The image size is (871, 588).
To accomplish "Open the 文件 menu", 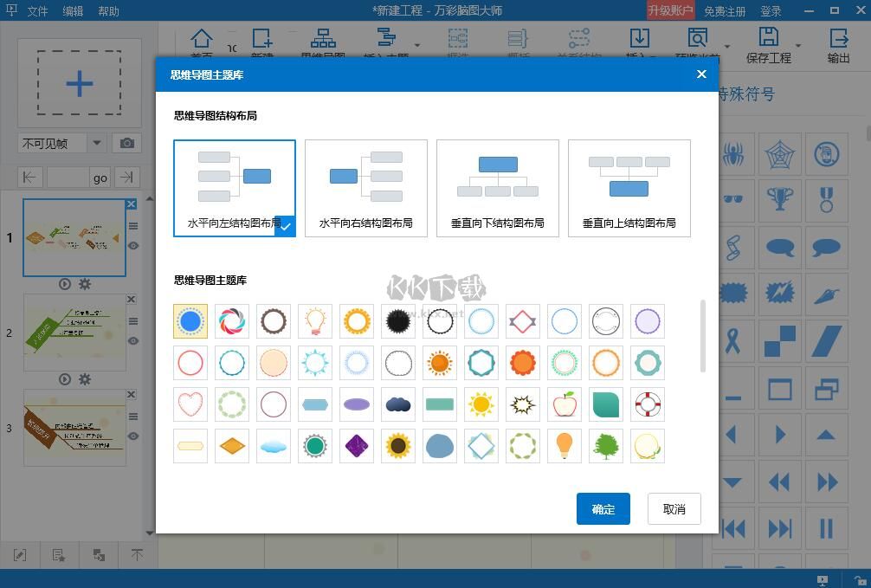I will (x=38, y=10).
